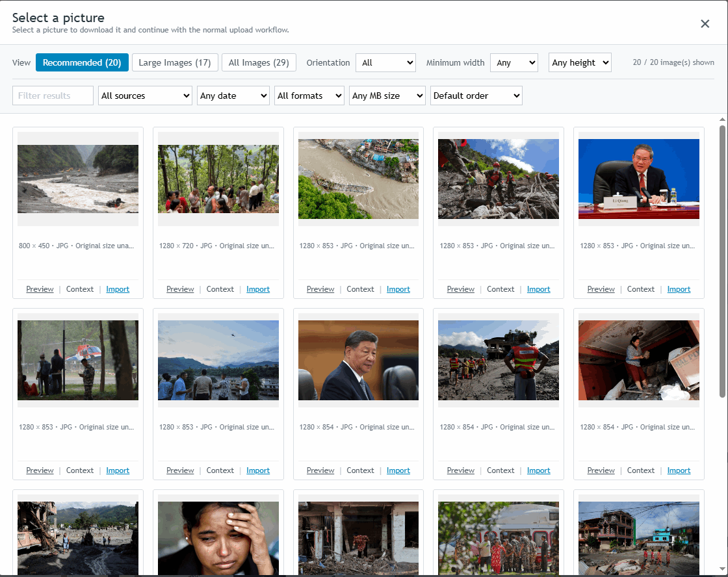Switch to the All Images (29) view
The width and height of the screenshot is (728, 577).
259,62
